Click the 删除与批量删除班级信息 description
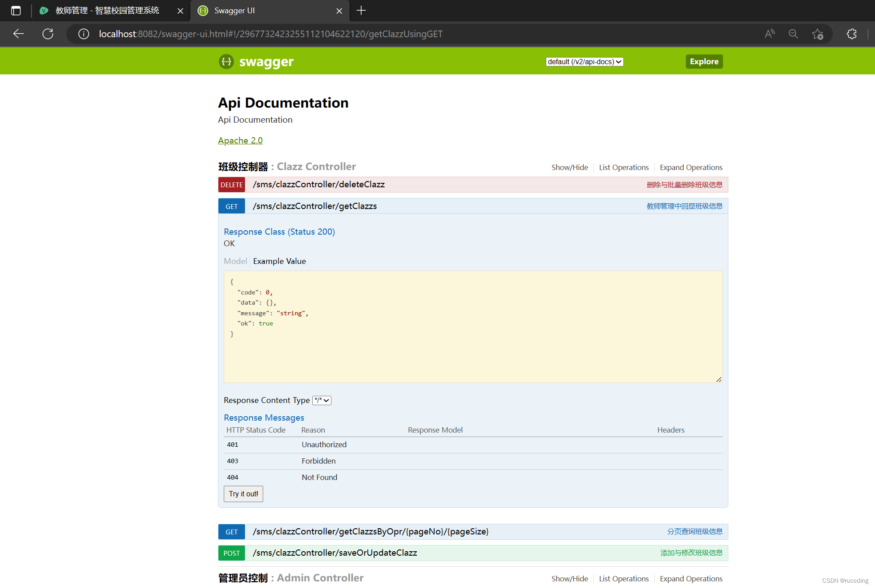The width and height of the screenshot is (875, 588). click(x=684, y=185)
